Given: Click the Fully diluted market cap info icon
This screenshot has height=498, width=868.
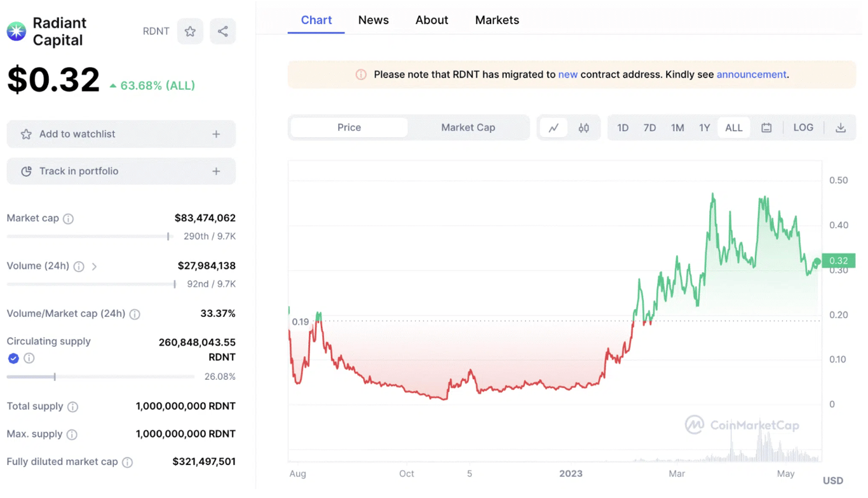Looking at the screenshot, I should point(127,462).
